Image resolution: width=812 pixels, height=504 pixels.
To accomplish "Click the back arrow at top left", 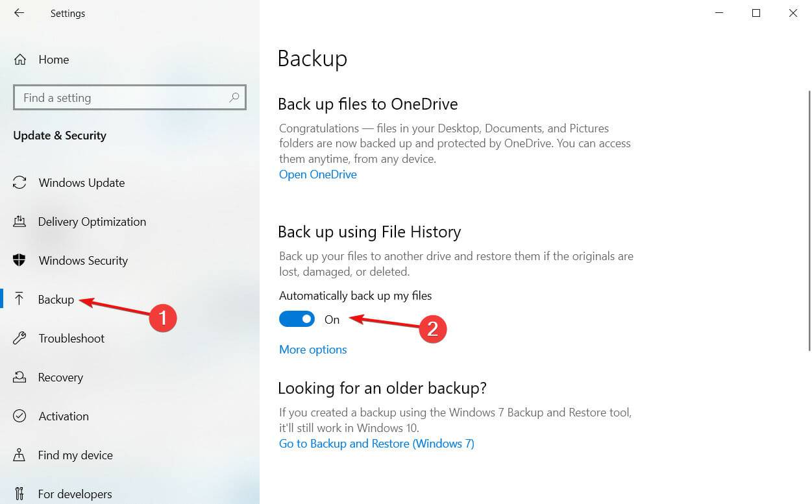I will pos(19,13).
